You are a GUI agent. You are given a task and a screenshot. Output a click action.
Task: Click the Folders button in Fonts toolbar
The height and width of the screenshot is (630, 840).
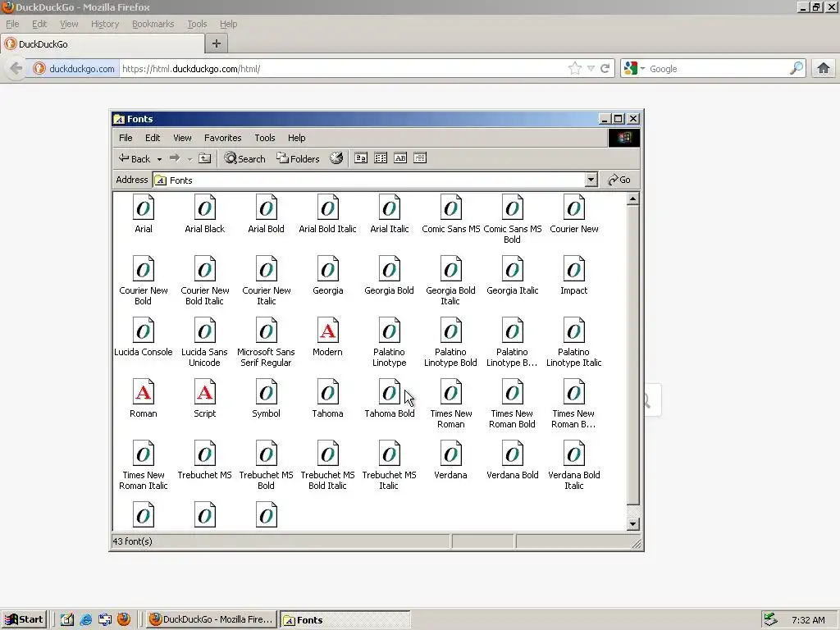[x=298, y=158]
